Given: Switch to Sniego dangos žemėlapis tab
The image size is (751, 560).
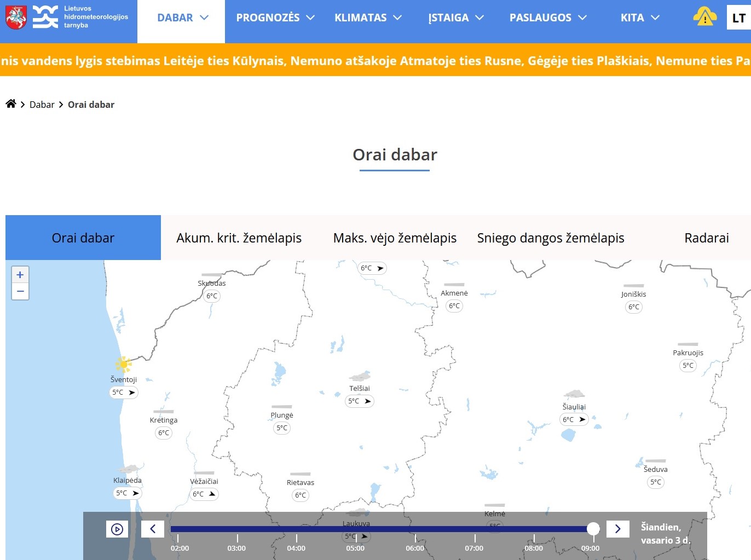Looking at the screenshot, I should [x=551, y=238].
